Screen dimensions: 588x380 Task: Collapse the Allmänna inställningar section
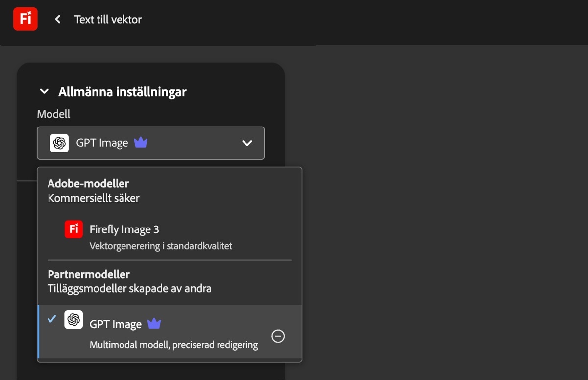44,91
